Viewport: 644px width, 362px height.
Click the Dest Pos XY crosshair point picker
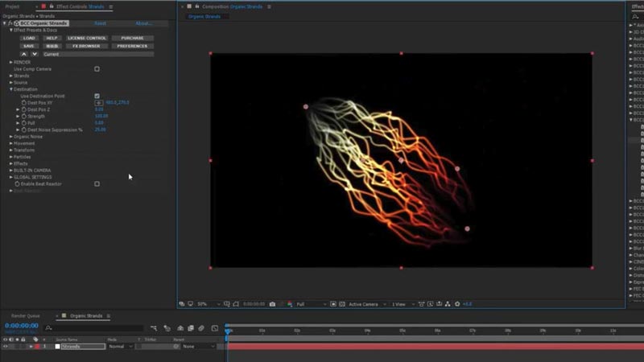tap(99, 103)
